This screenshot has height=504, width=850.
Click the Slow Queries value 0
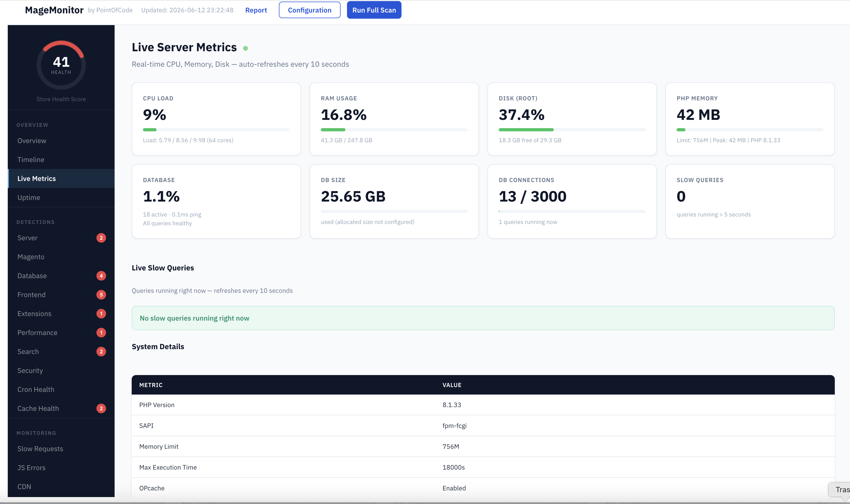[681, 196]
